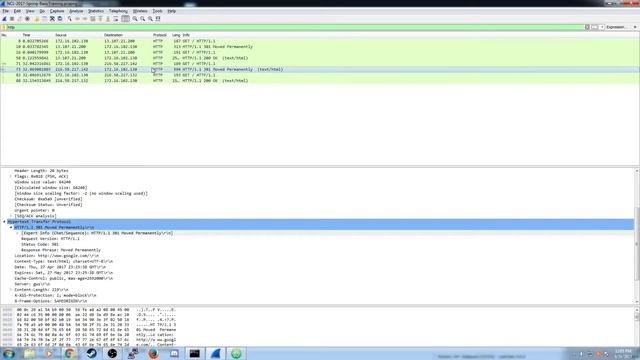Open a capture file via folder icon
The image size is (640, 360).
[37, 19]
